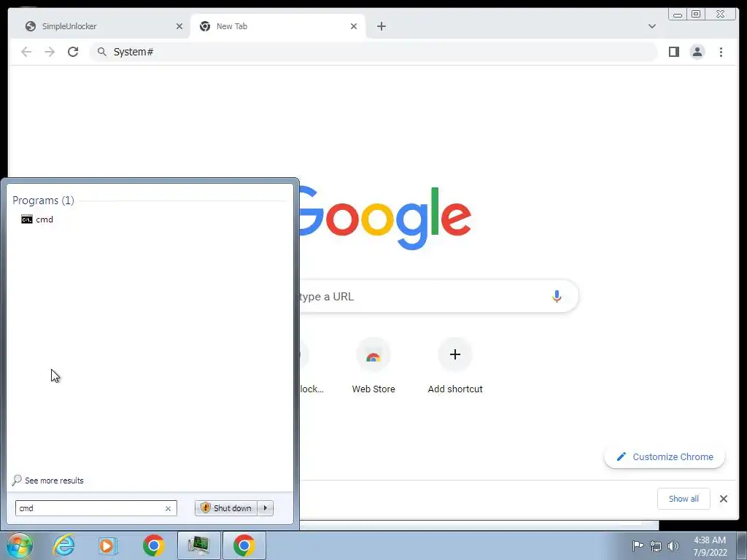Open the Web Store shortcut
The image size is (747, 560).
click(x=373, y=366)
